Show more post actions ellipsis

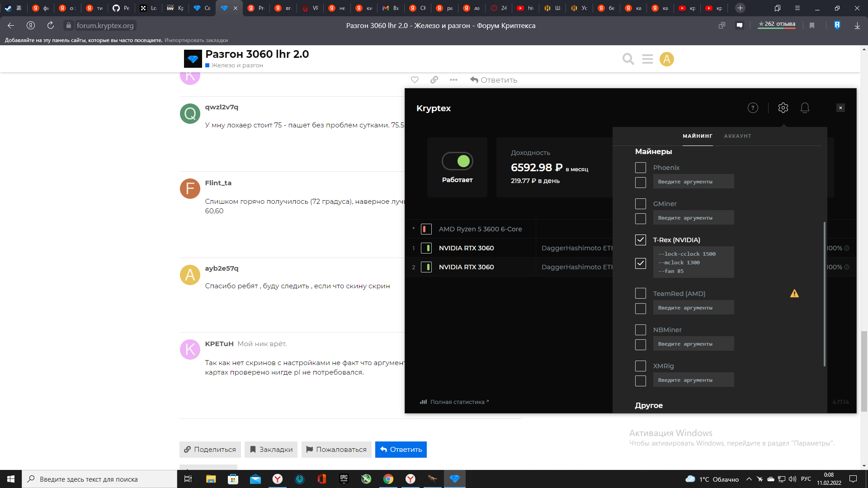[x=453, y=80]
